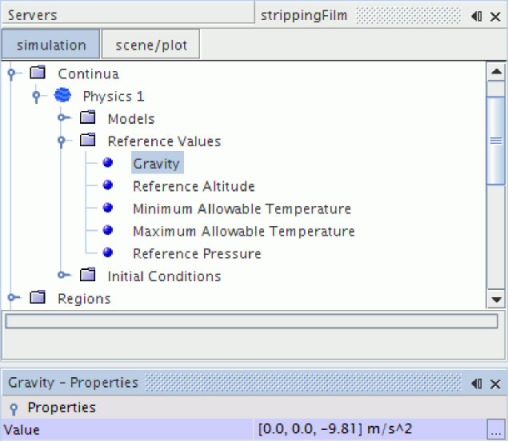
Task: Click the Models folder icon
Action: click(x=88, y=118)
